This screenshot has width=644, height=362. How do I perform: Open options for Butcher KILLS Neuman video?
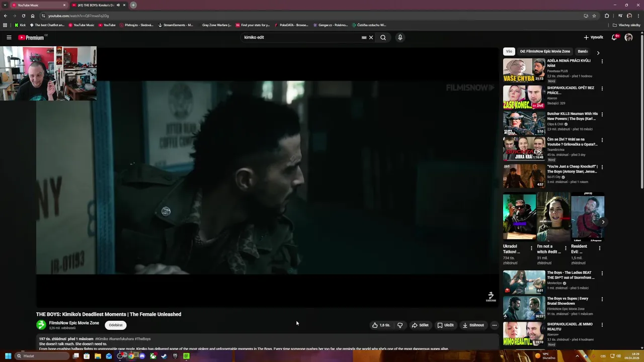[602, 114]
